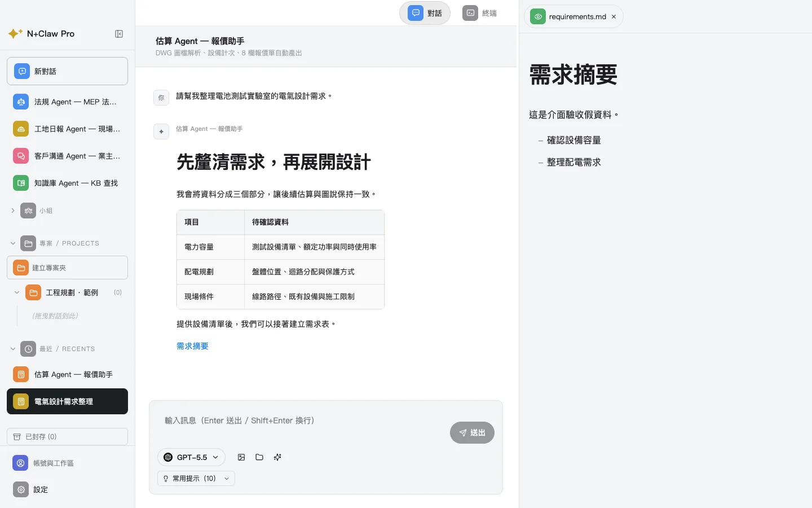Click list item 整理配電需求 in preview
The width and height of the screenshot is (812, 508).
(574, 162)
